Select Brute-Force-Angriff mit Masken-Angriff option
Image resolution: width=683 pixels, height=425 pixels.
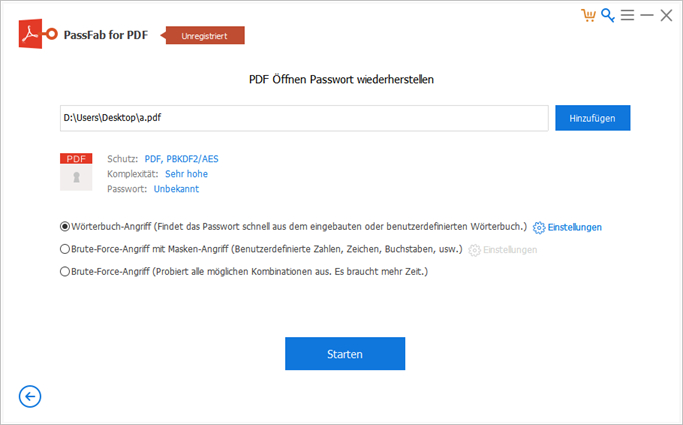pyautogui.click(x=65, y=249)
